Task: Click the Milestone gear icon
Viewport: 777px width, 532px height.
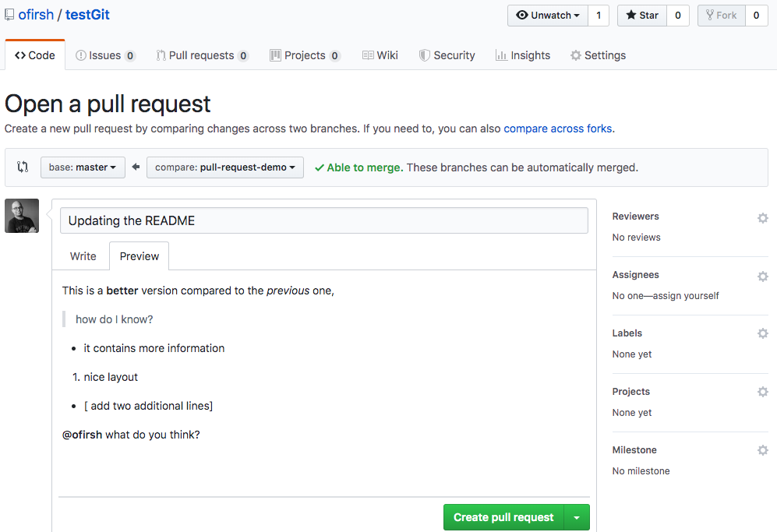Action: 762,451
